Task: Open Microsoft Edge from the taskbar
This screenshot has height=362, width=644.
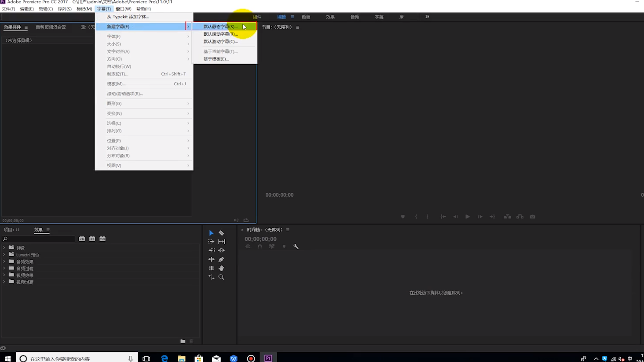Action: tap(164, 358)
